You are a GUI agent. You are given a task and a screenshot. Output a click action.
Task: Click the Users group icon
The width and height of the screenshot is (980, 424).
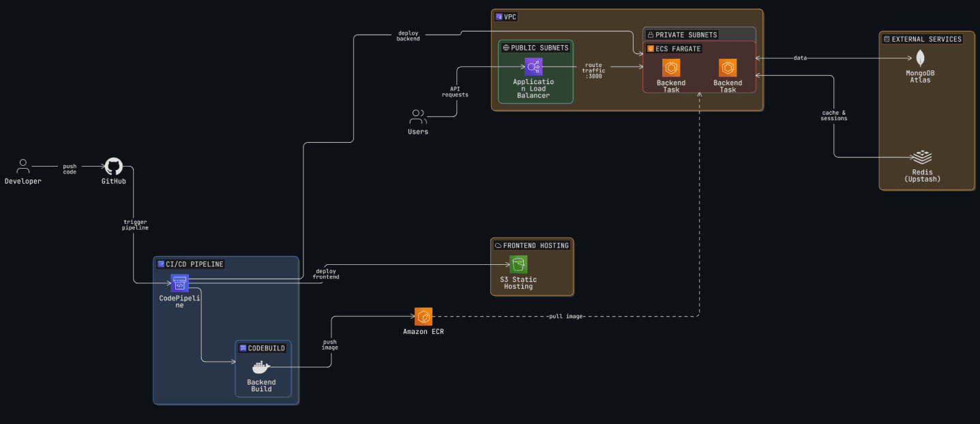point(417,116)
